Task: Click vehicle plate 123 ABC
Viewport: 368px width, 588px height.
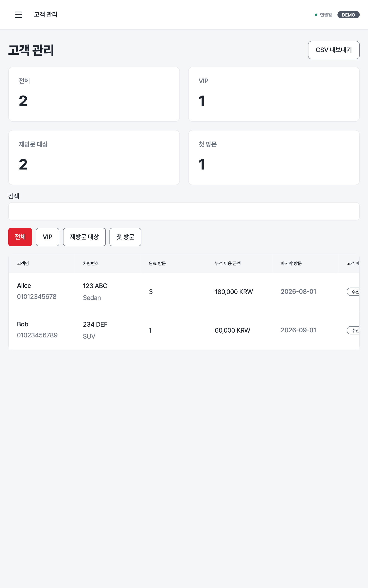Action: [95, 286]
